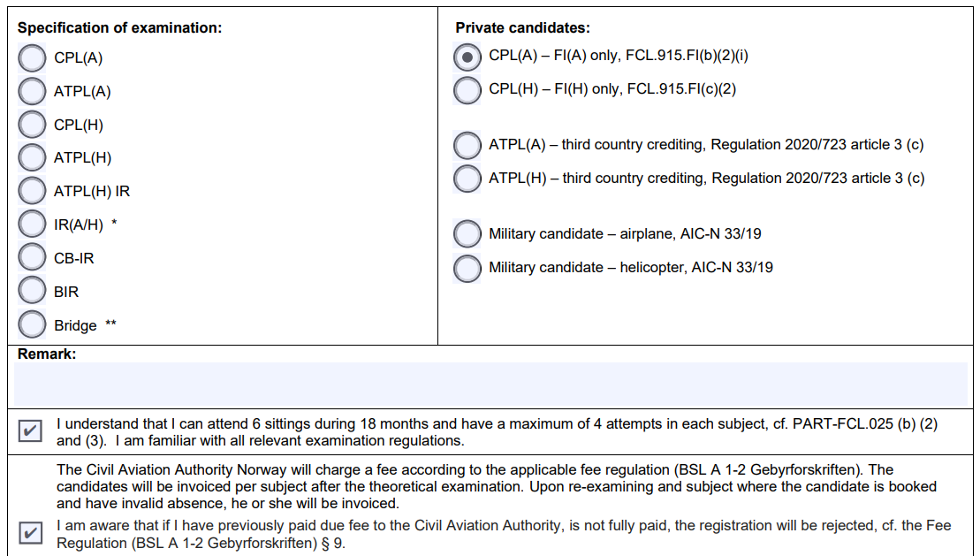Select the CPL(A) examination radio button
The width and height of the screenshot is (980, 556).
(x=32, y=58)
